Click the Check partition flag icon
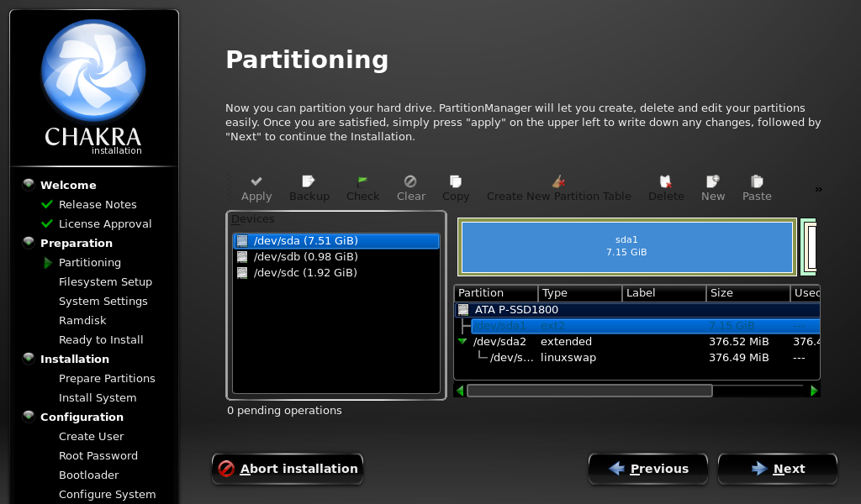 click(x=362, y=181)
